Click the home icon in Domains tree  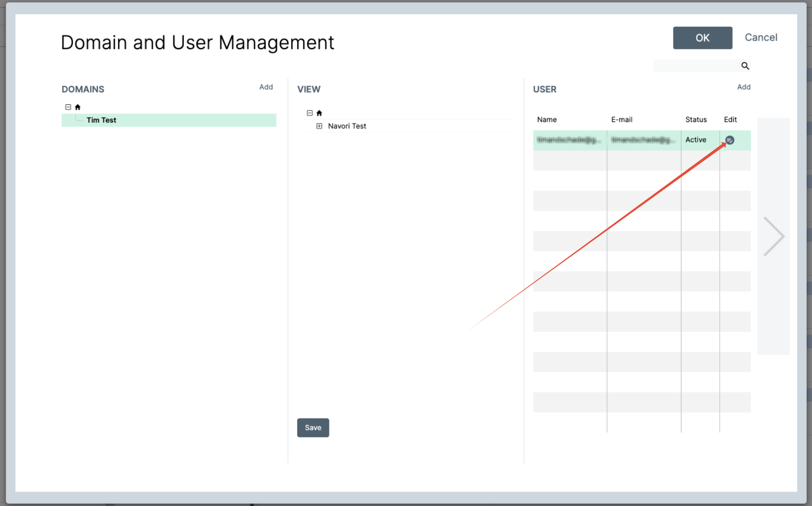78,107
